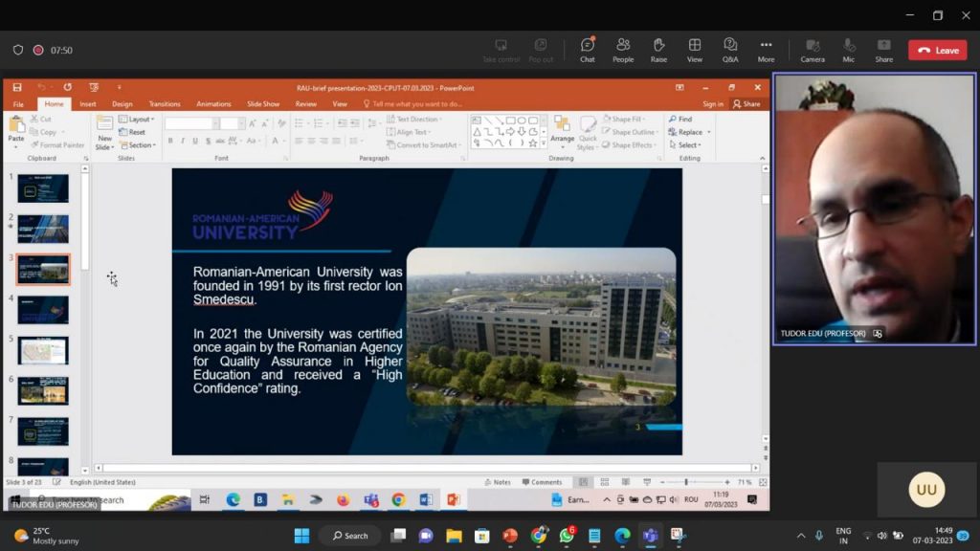Open the Replace dropdown arrow
Screen dimensions: 980x551
pos(709,132)
